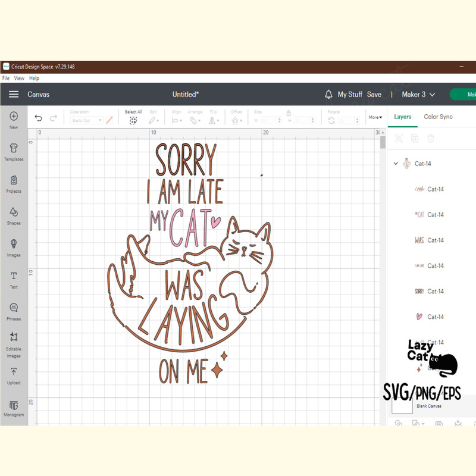Expand the More toolbar dropdown
Screen dimensions: 476x476
[x=375, y=117]
